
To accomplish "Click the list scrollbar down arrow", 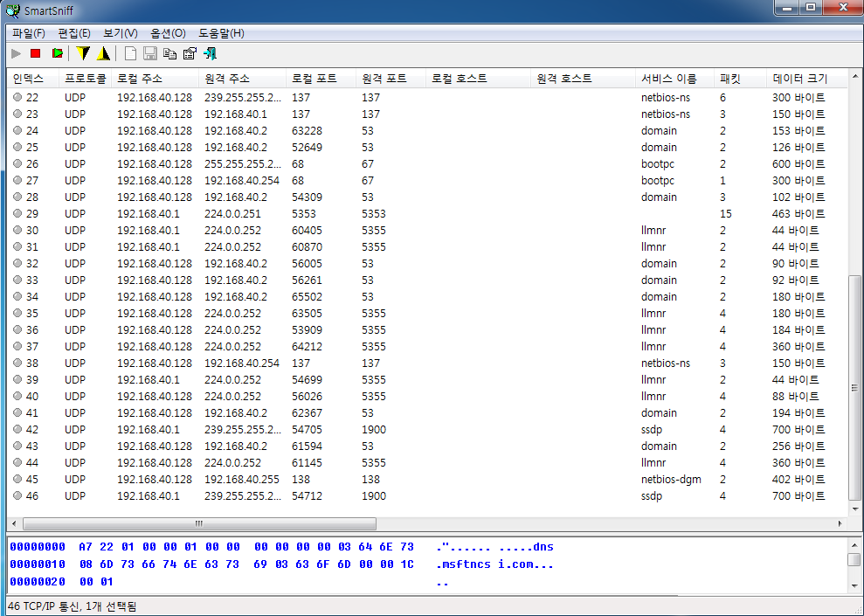I will pos(854,509).
